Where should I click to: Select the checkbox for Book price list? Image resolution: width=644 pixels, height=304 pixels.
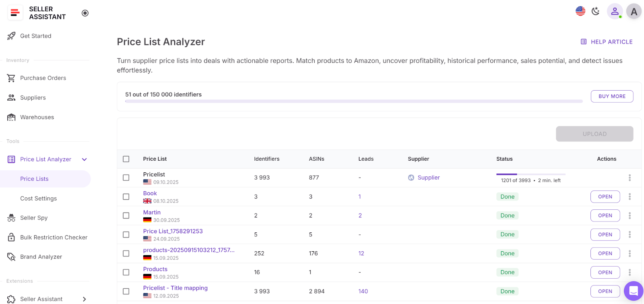coord(126,196)
